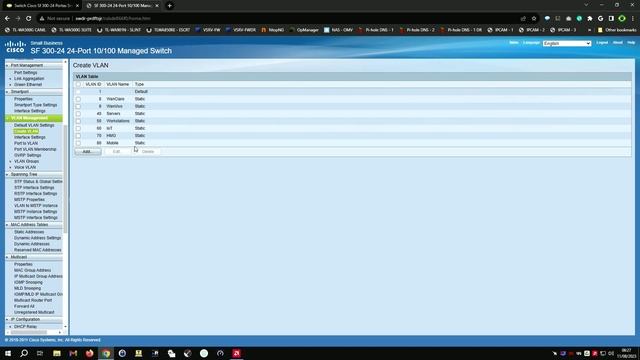
Task: Open Port VLAN Membership page
Action: tap(35, 149)
